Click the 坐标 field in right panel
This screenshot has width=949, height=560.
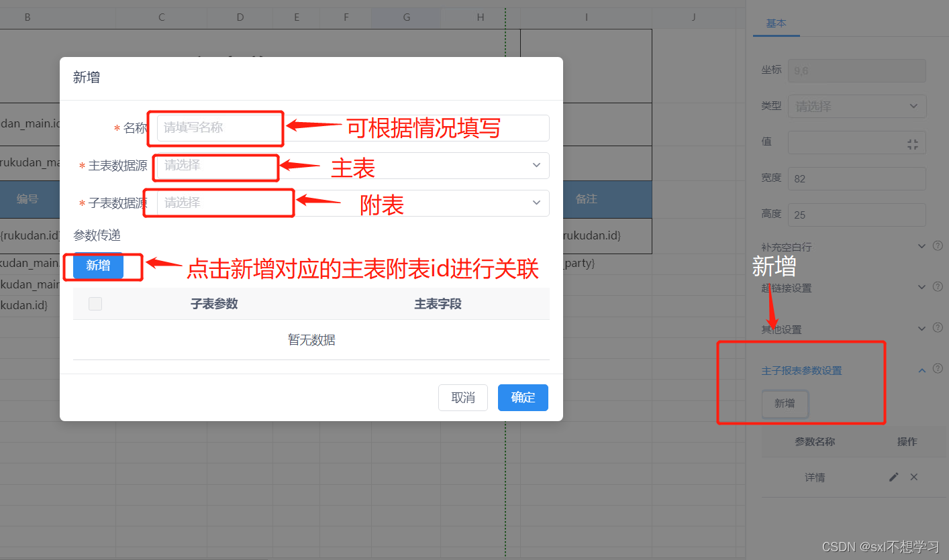coord(857,70)
